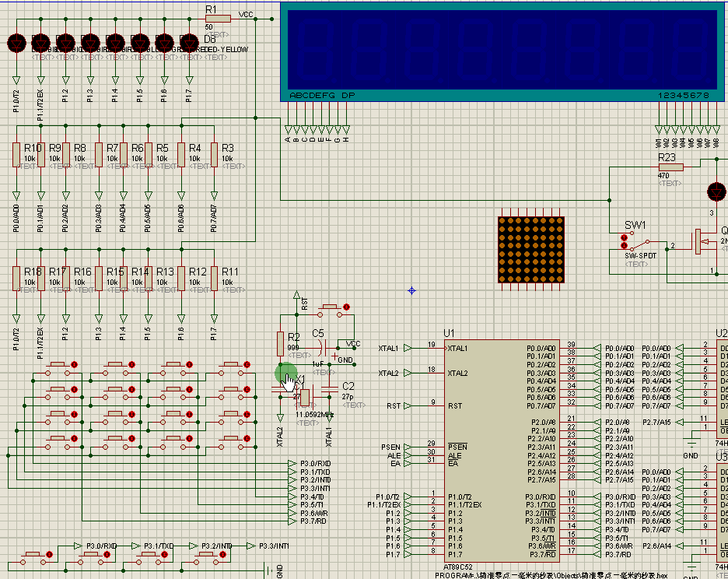Toggle latch dot on P3.2/INT0 push button
728x579 pixels.
pos(164,554)
